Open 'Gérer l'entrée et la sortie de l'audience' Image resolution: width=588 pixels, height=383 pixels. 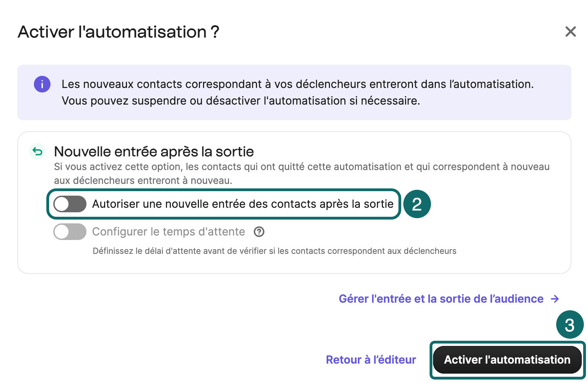click(441, 299)
